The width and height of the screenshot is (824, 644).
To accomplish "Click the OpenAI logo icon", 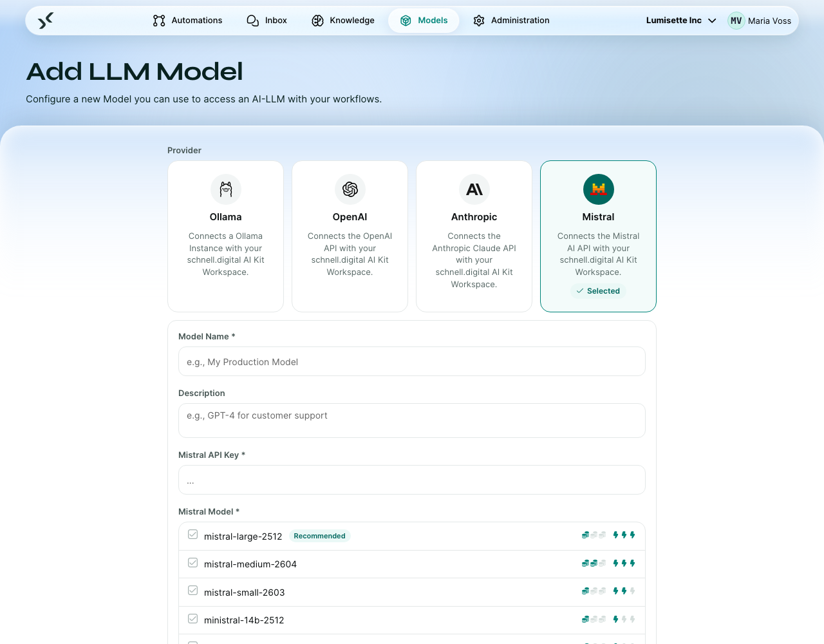I will (x=350, y=189).
